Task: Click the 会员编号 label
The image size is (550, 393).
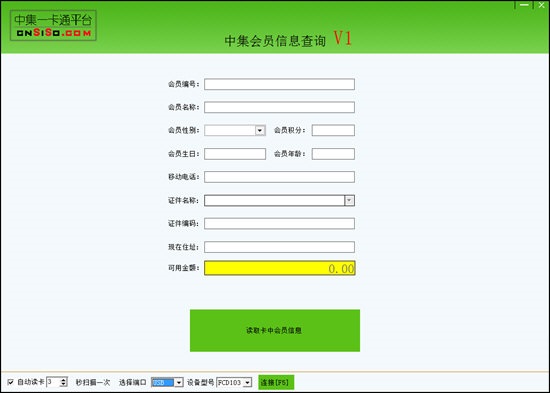Action: click(183, 84)
